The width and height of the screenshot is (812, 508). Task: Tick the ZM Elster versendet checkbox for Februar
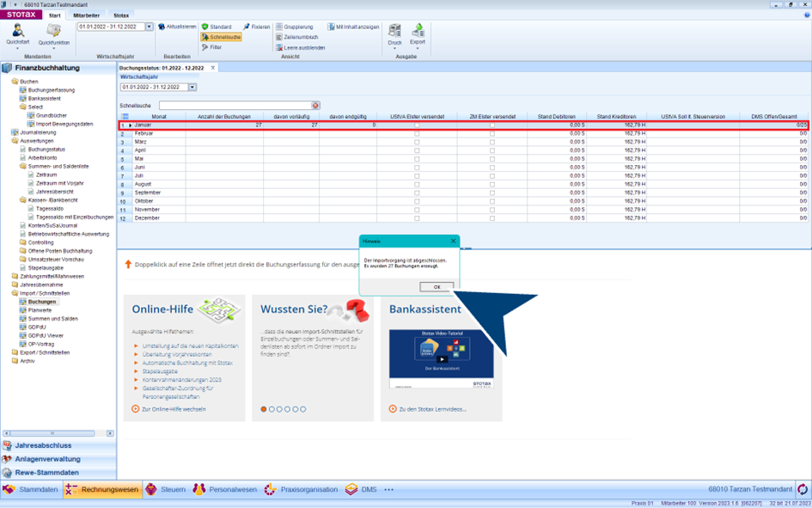491,134
